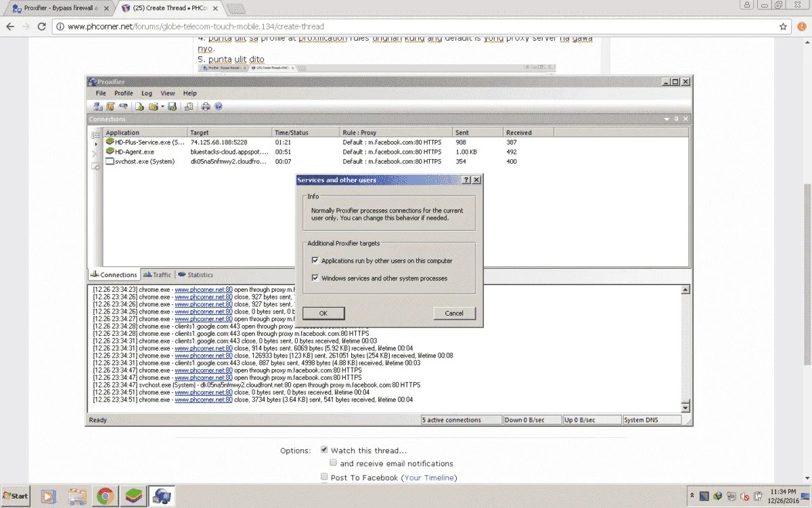This screenshot has width=812, height=508.
Task: Open Name Resolution toolbar icon
Action: [123, 106]
